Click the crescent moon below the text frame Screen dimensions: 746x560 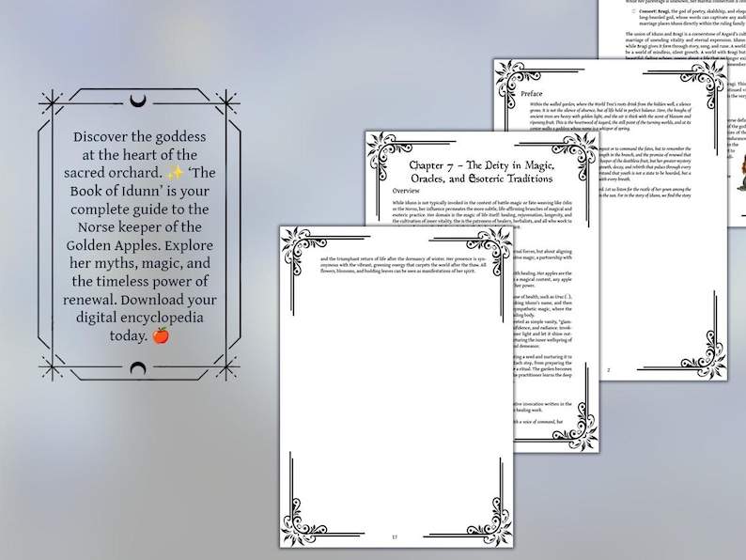pyautogui.click(x=138, y=367)
